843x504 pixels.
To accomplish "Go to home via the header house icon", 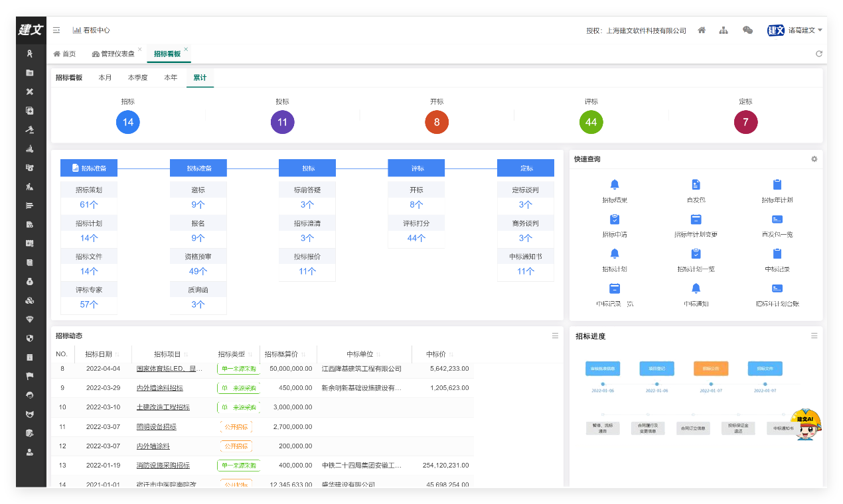I will click(x=702, y=31).
